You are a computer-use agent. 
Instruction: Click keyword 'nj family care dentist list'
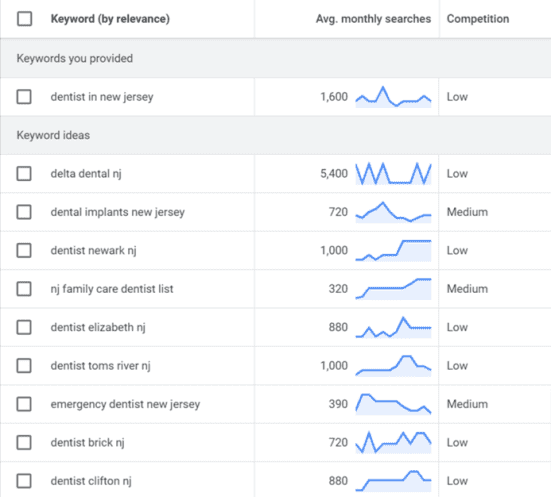(x=112, y=289)
